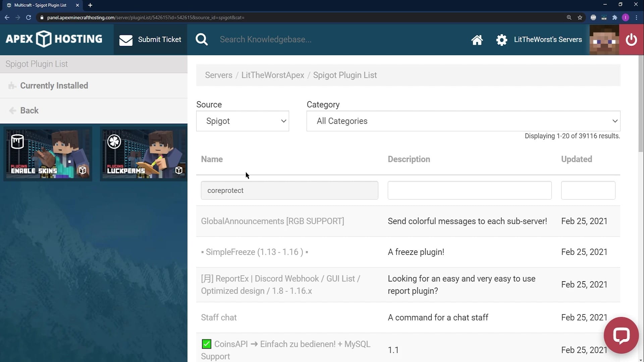Click the browser back arrow

tap(7, 17)
